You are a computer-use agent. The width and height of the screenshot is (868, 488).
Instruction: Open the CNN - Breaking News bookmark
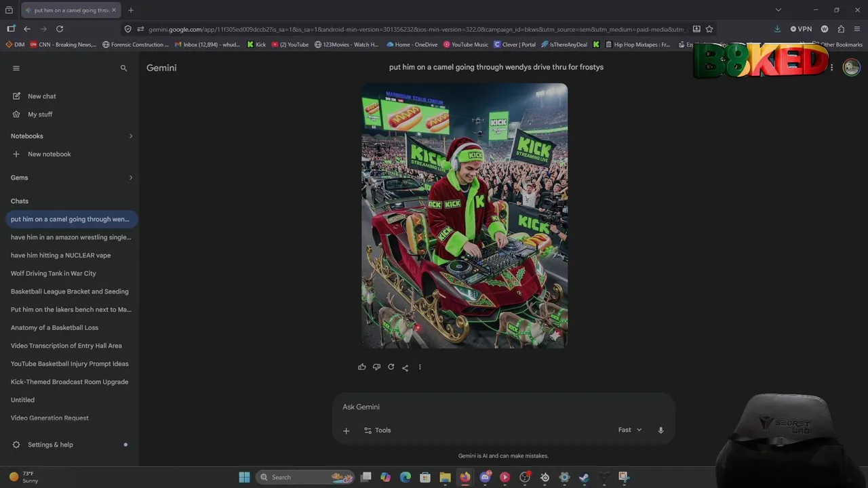62,45
